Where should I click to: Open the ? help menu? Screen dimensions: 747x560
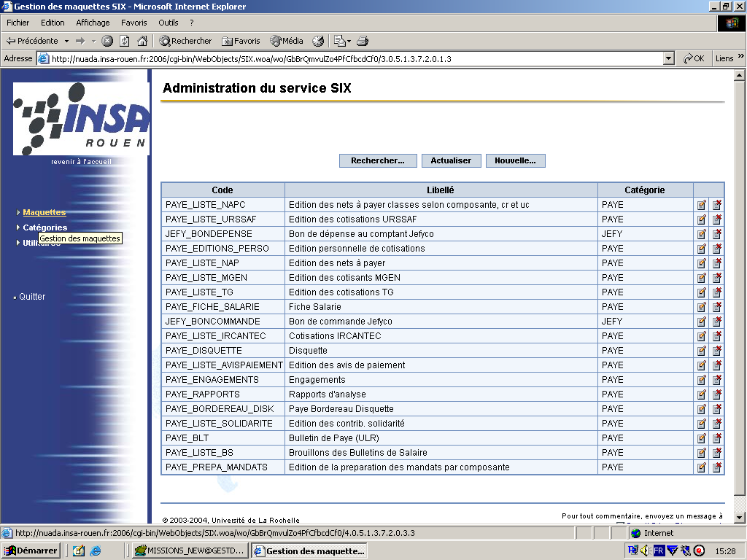(x=192, y=23)
